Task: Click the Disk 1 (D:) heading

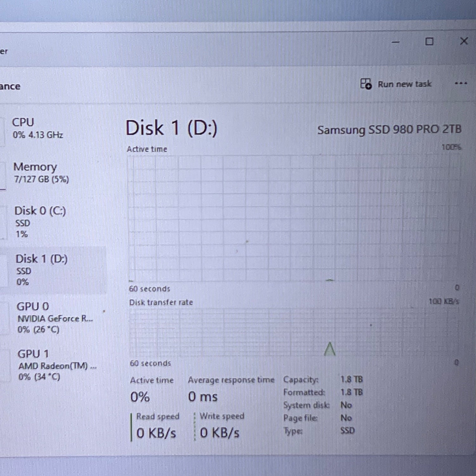Action: (x=171, y=128)
